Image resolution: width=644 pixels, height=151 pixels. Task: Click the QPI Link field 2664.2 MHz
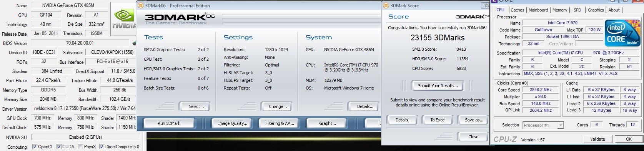click(541, 110)
